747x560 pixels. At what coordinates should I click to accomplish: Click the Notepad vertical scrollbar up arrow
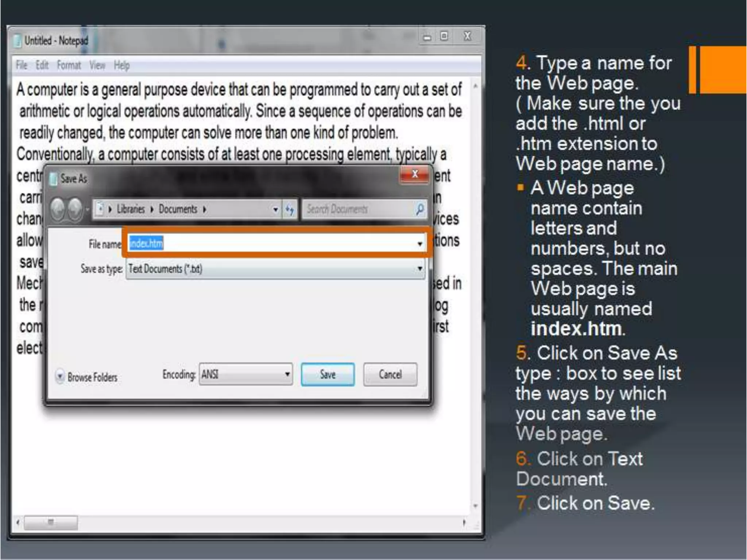coord(475,86)
